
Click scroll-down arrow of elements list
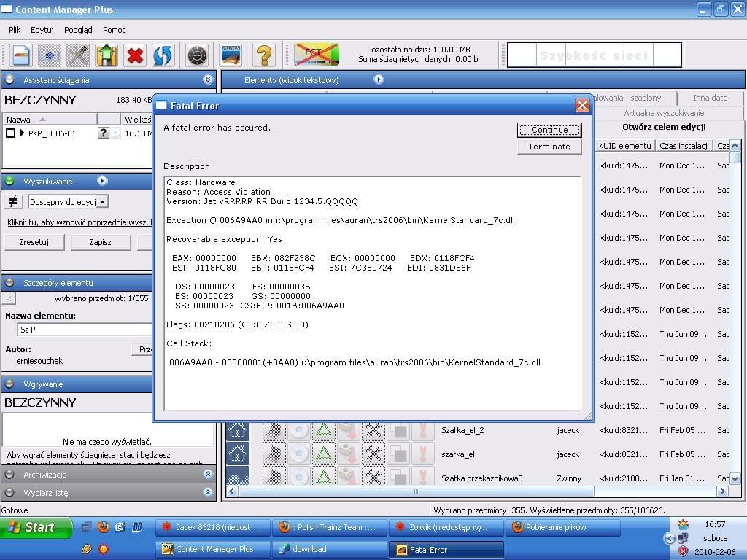[x=735, y=478]
